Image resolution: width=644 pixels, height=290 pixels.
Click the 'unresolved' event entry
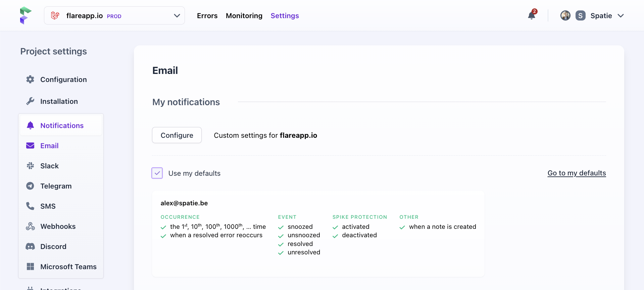304,252
